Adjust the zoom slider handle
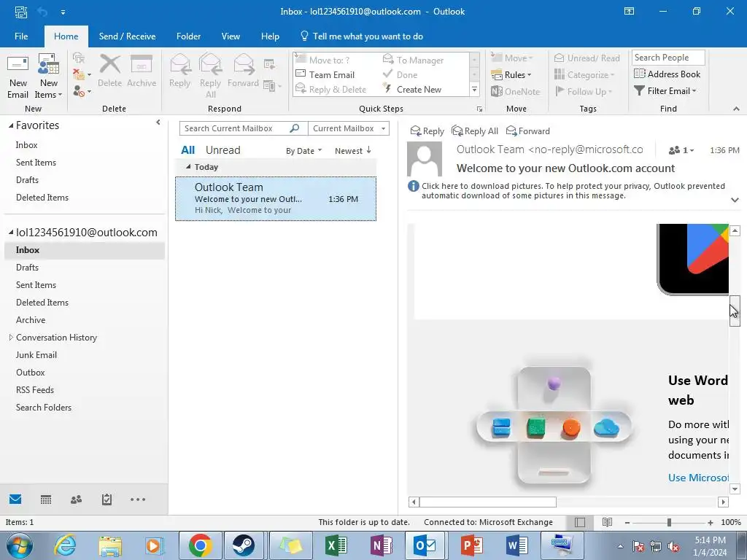The image size is (747, 560). (x=670, y=522)
